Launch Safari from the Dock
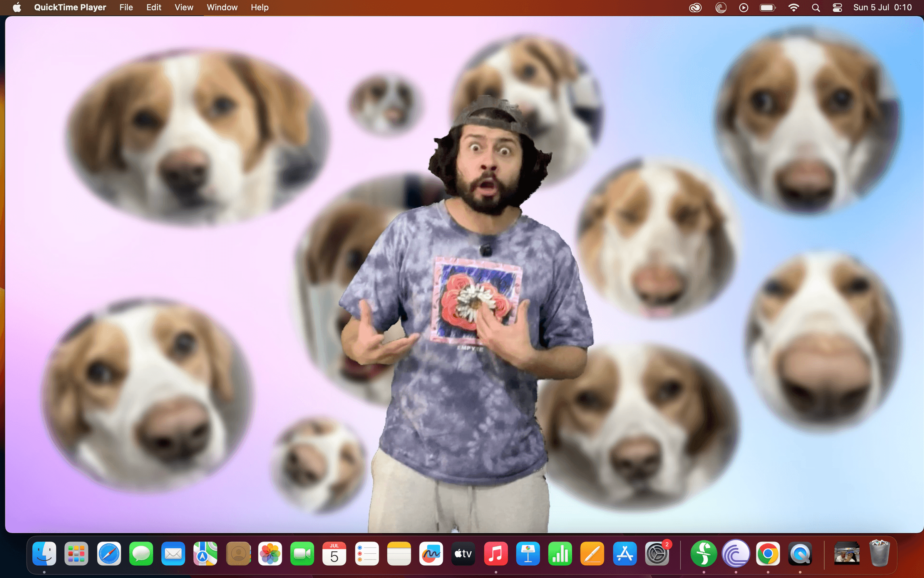Viewport: 924px width, 578px height. pyautogui.click(x=109, y=554)
